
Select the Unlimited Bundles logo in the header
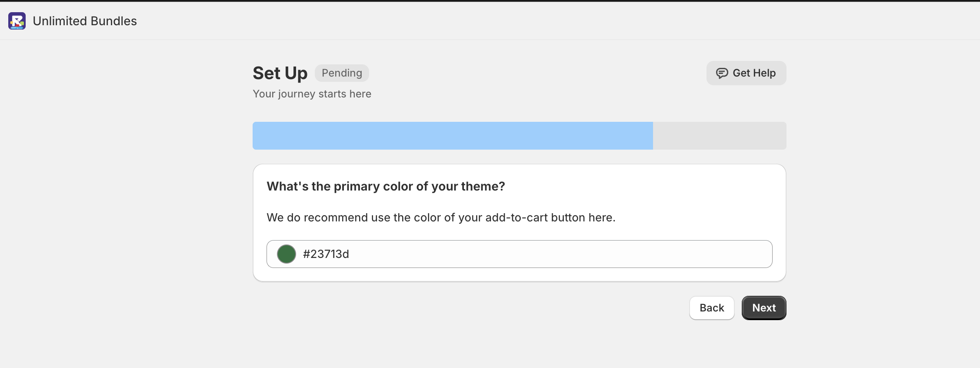click(x=17, y=20)
